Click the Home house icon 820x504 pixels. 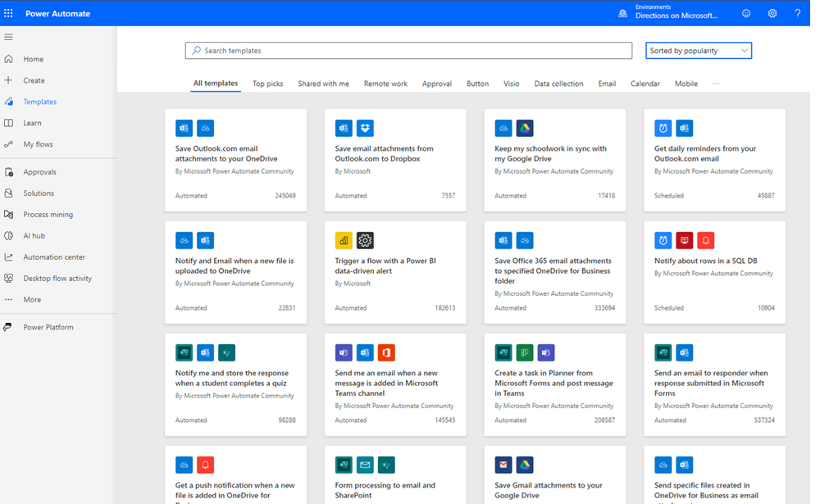[x=8, y=59]
